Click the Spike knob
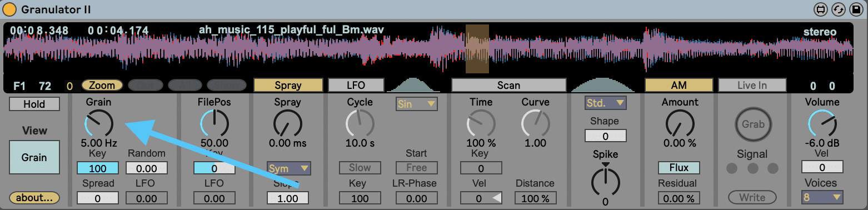The image size is (868, 210). [605, 181]
